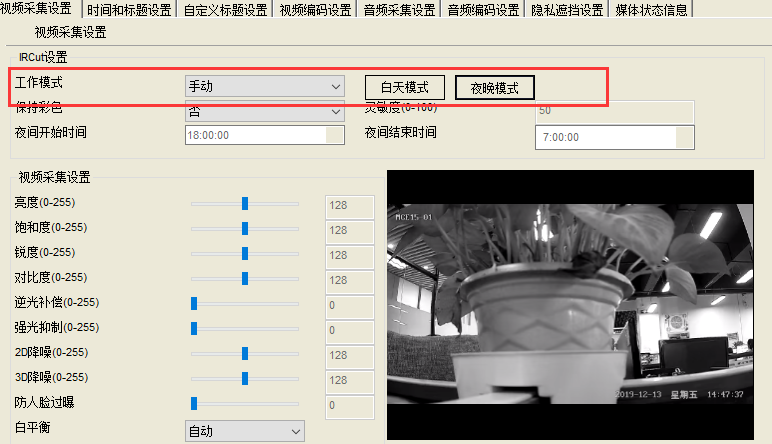Click the 逆光补偿 value box showing 0
Viewport: 772px width, 444px height.
[350, 307]
